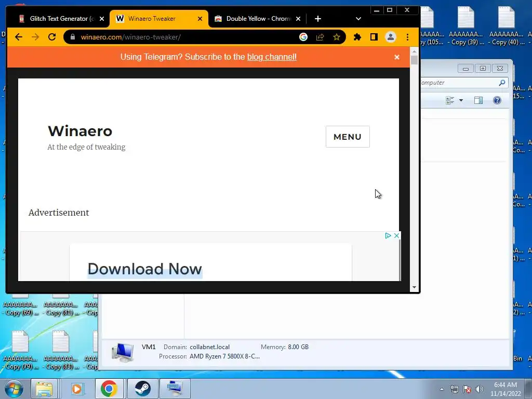
Task: Go back in Chrome history
Action: (x=19, y=37)
